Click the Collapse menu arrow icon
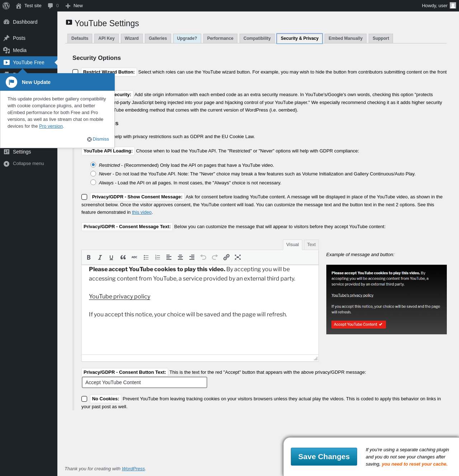Image resolution: width=459 pixels, height=476 pixels. click(x=6, y=164)
